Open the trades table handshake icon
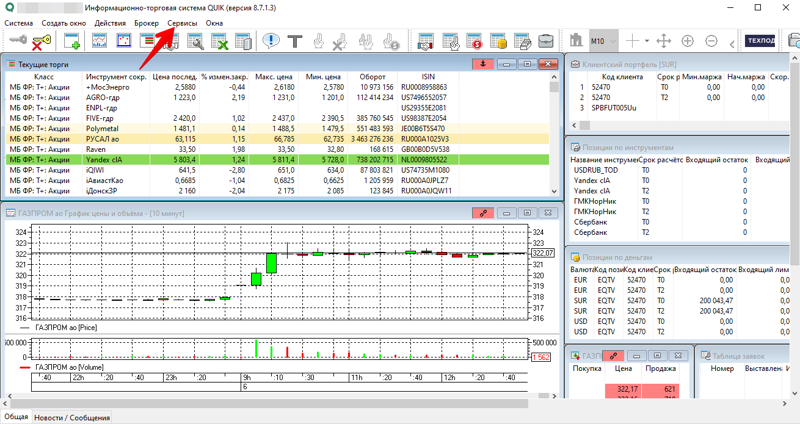 click(426, 41)
